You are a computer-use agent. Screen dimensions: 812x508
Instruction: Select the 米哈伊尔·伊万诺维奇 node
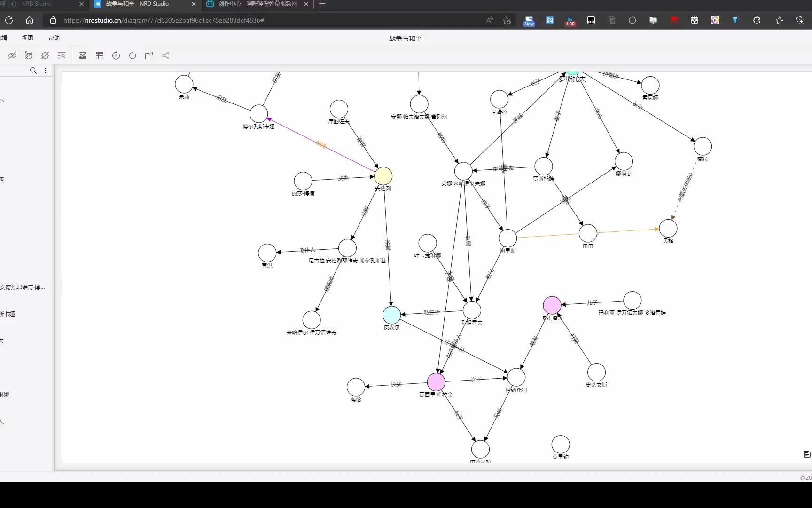312,320
